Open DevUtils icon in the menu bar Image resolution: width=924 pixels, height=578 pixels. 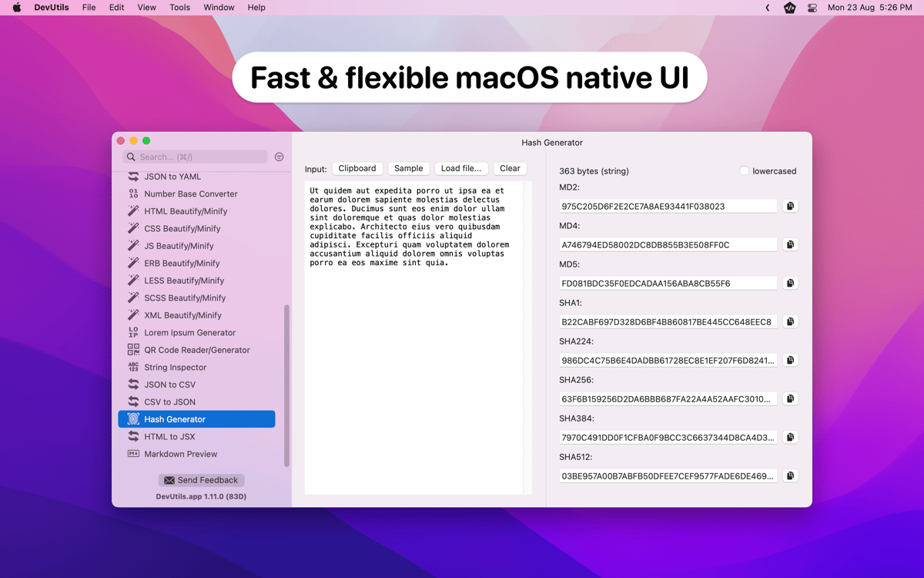coord(789,8)
